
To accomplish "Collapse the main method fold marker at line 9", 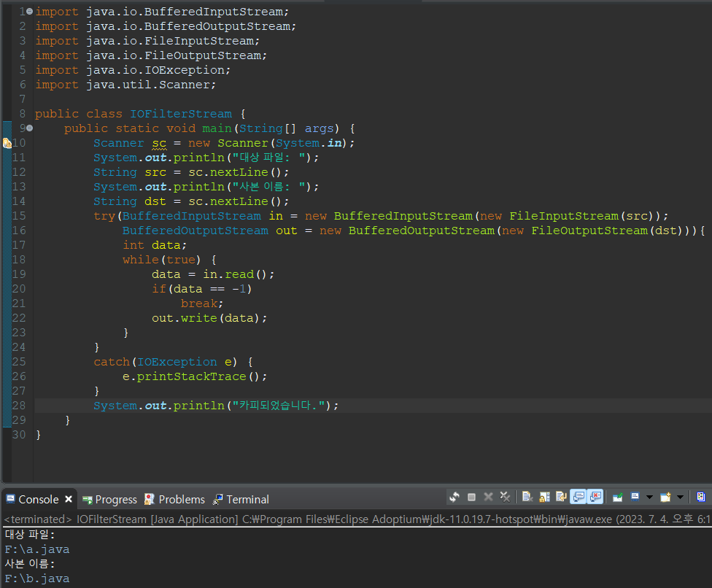I will (x=29, y=128).
